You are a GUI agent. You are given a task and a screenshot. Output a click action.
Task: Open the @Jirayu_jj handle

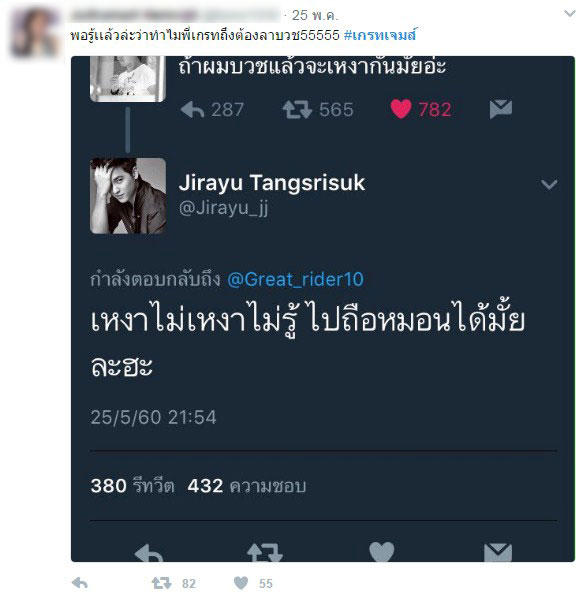click(223, 208)
